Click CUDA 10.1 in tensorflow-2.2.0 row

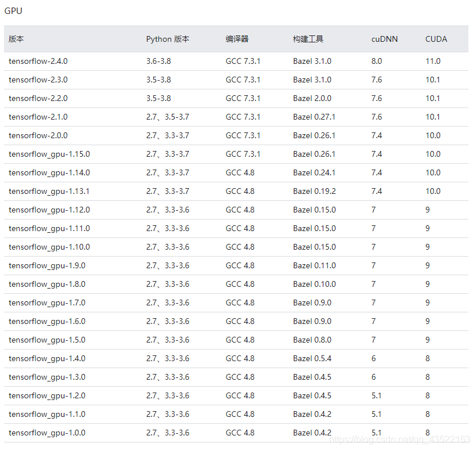click(432, 98)
